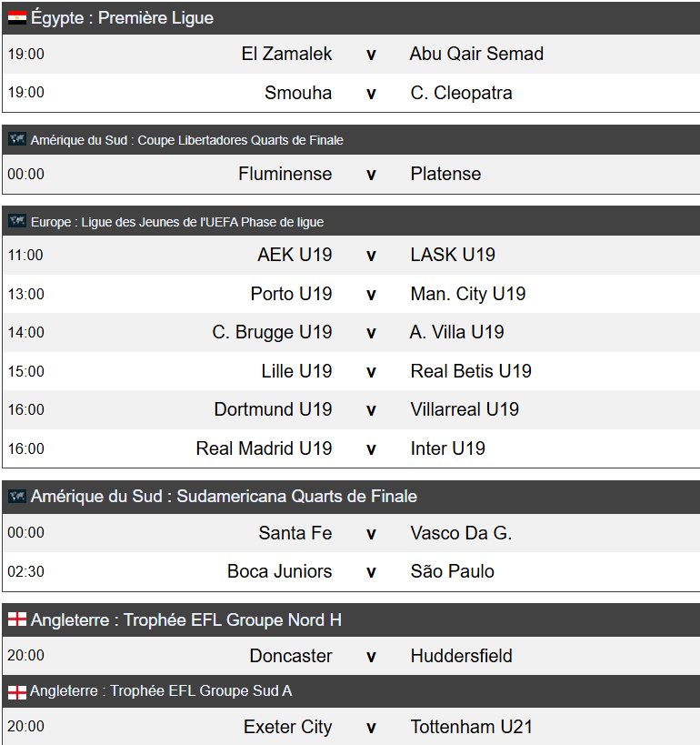
Task: Click the Lille U19 team name
Action: [296, 371]
